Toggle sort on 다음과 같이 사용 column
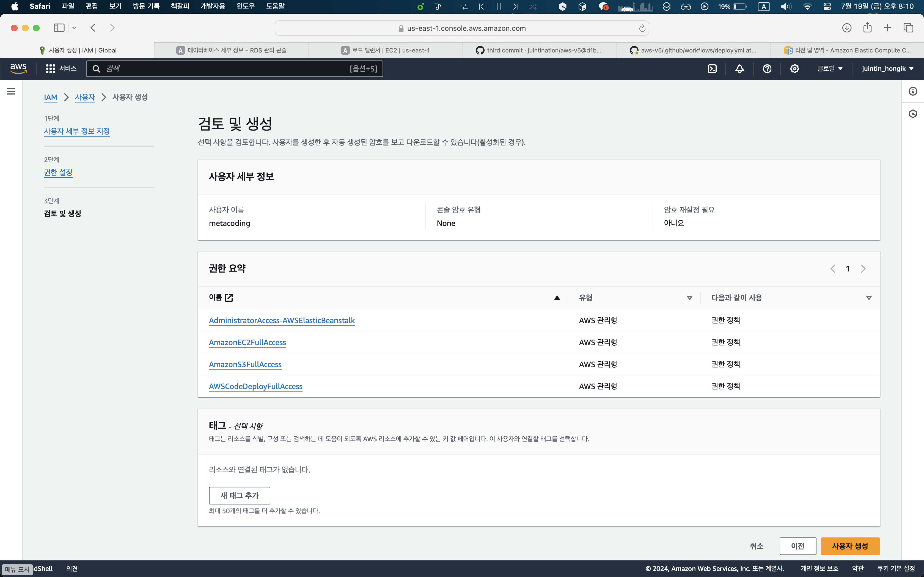This screenshot has height=577, width=924. (x=869, y=298)
